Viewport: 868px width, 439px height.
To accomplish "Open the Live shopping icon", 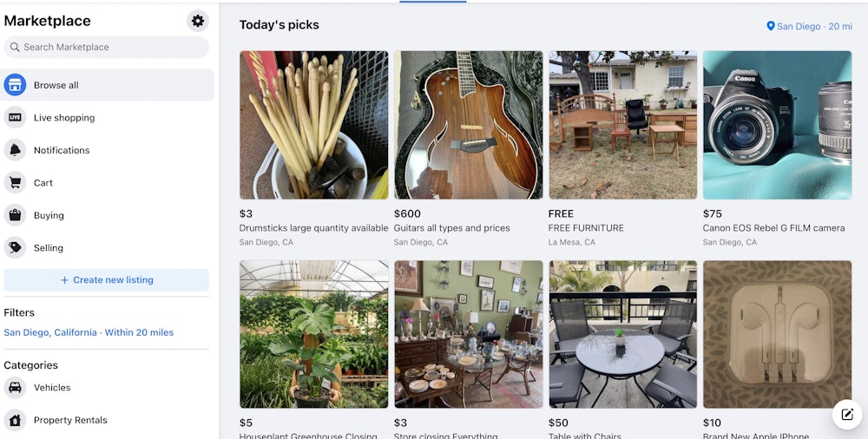I will pyautogui.click(x=15, y=118).
